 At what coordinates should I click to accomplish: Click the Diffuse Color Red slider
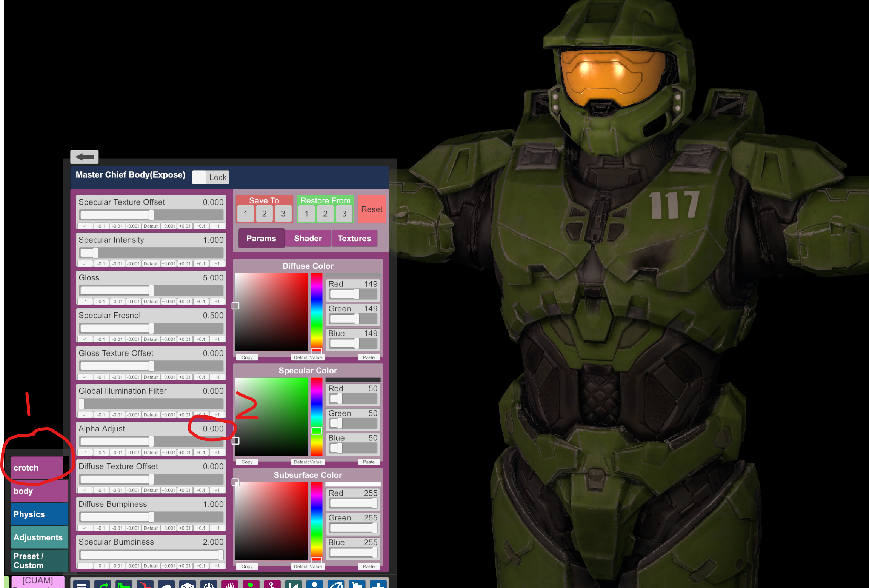353,294
